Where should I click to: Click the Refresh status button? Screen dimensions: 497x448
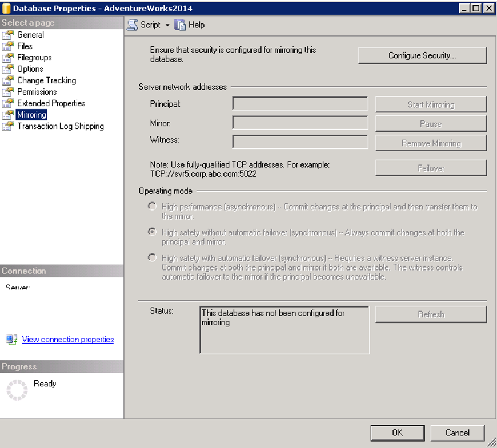(x=431, y=314)
